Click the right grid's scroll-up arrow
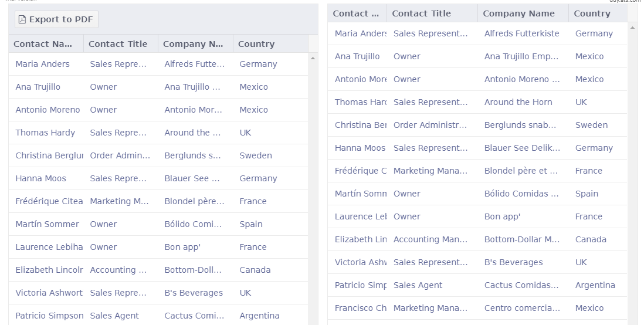The height and width of the screenshot is (325, 644). coord(632,28)
